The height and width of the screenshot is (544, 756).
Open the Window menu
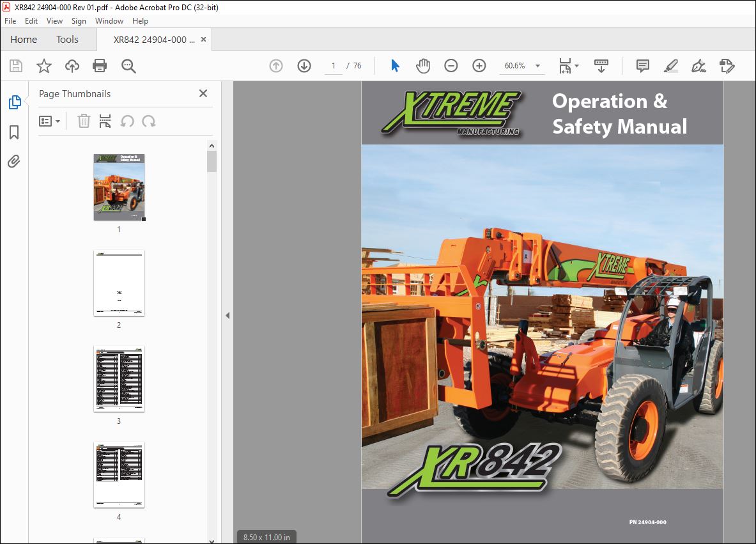click(x=109, y=20)
